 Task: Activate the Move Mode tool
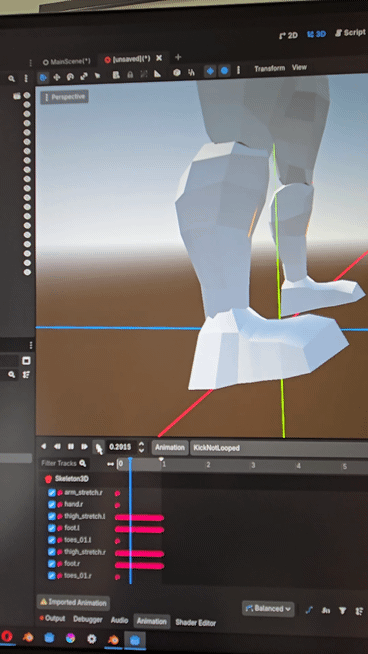(x=56, y=77)
